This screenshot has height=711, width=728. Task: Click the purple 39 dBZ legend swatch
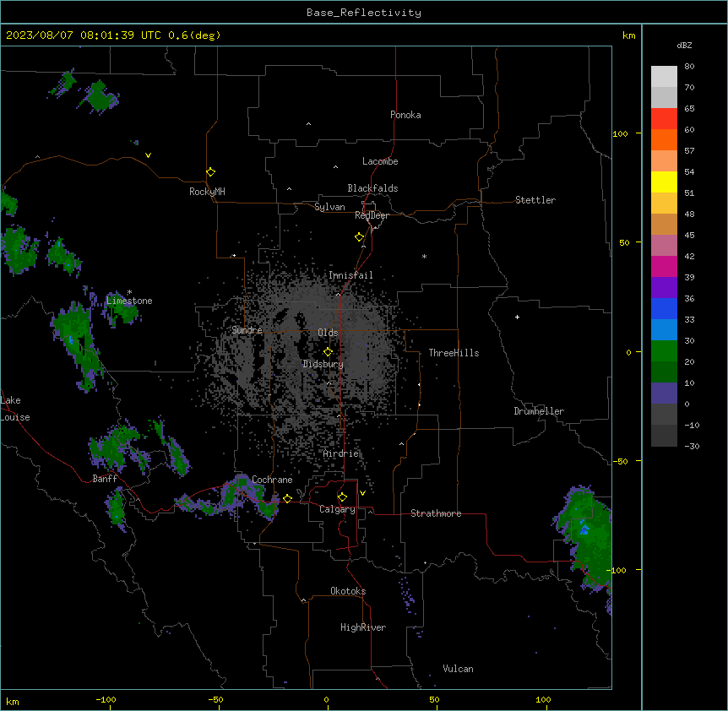point(664,287)
